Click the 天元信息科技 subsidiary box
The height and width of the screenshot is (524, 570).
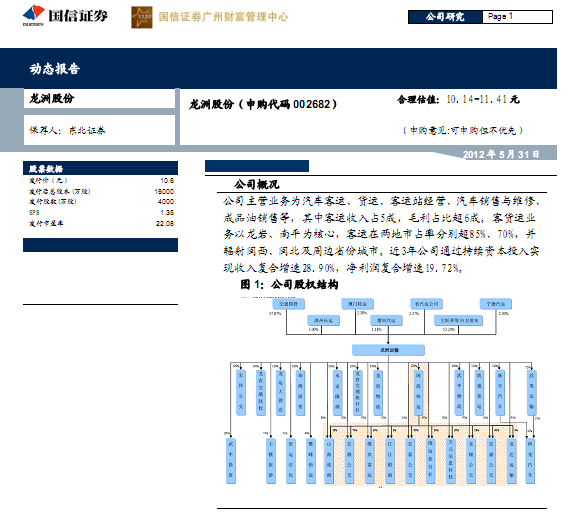click(450, 461)
